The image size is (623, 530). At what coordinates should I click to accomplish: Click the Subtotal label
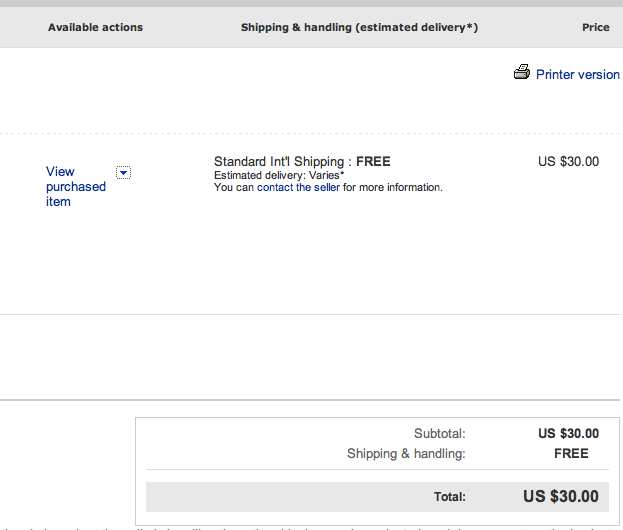point(439,433)
